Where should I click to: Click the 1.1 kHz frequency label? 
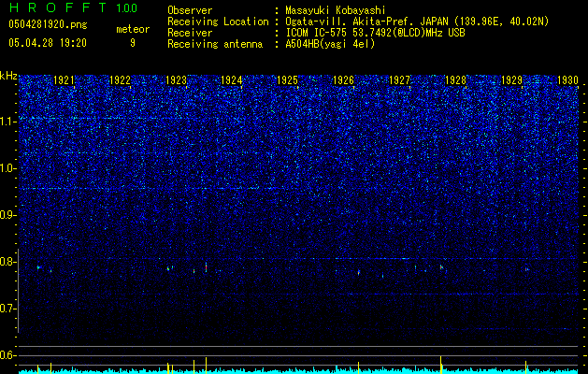click(x=8, y=122)
